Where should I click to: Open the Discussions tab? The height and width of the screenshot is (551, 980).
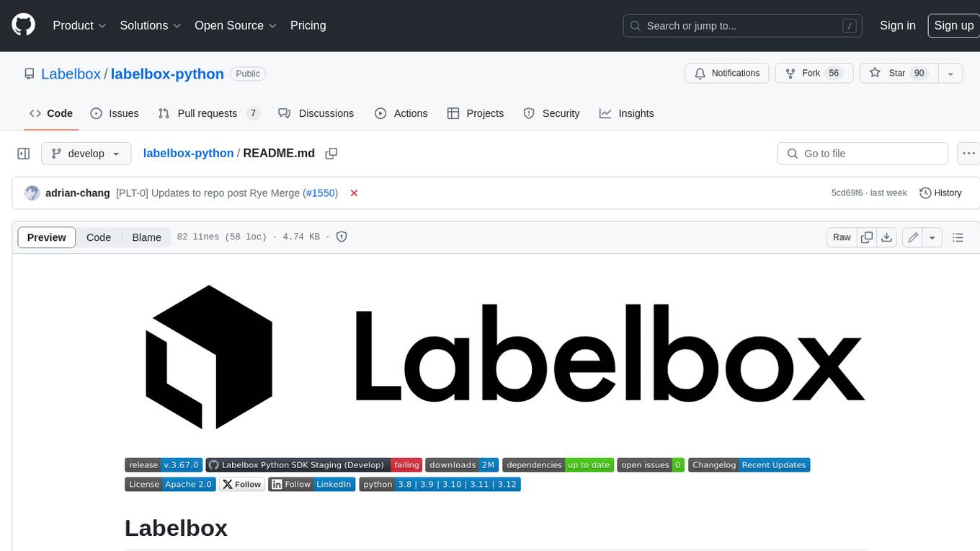tap(316, 113)
